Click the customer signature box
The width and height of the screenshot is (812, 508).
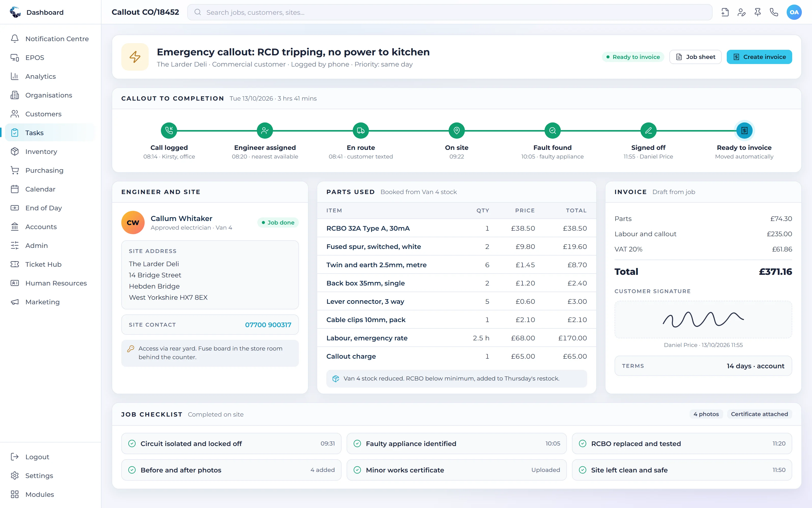703,320
